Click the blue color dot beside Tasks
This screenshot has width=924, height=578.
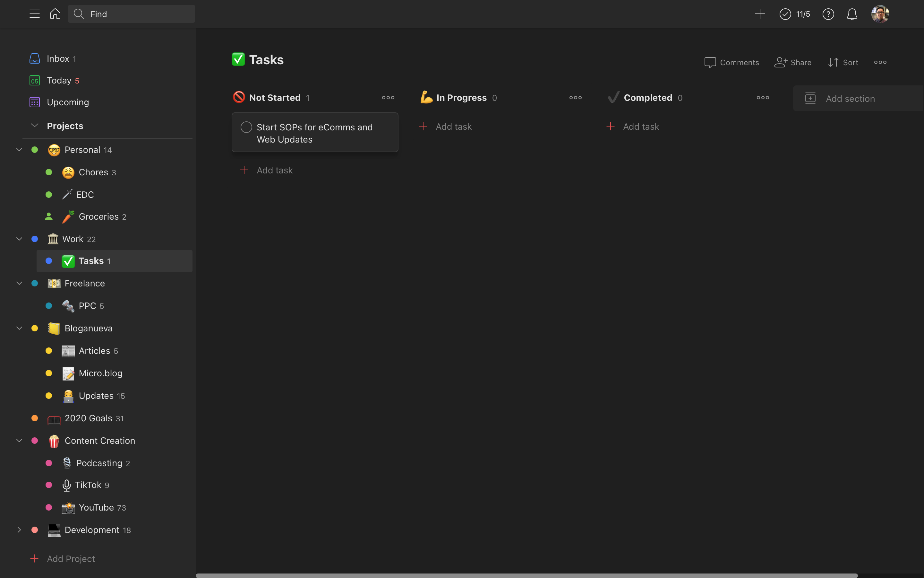click(49, 261)
